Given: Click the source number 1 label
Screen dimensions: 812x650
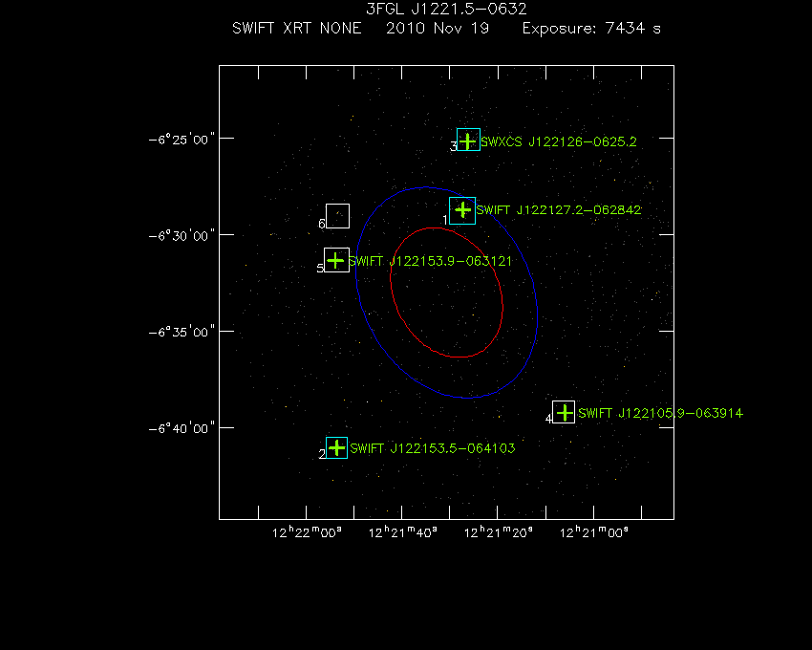Looking at the screenshot, I should pos(445,220).
